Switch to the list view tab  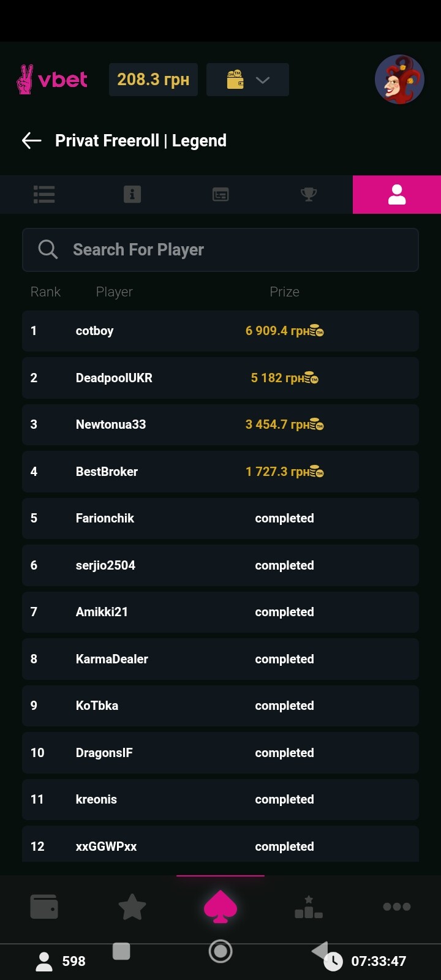click(x=44, y=194)
